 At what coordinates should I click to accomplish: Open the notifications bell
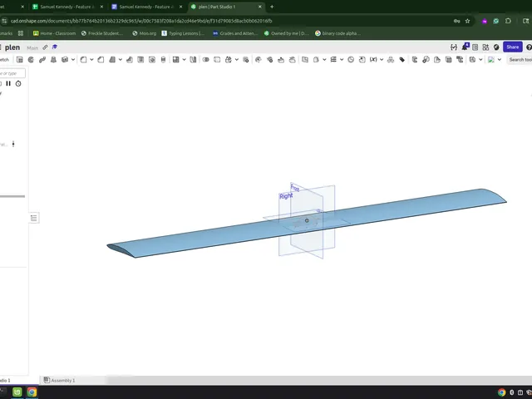[x=465, y=47]
